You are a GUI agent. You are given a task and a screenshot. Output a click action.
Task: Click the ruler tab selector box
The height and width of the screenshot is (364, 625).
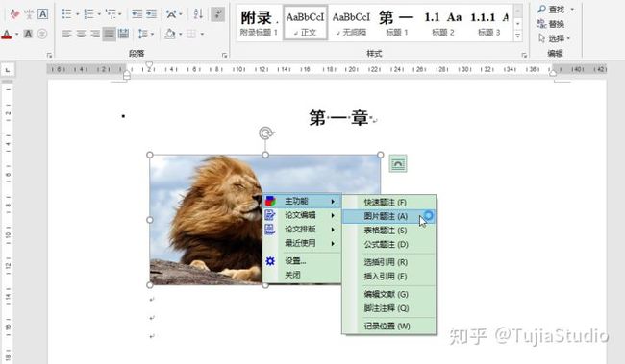point(8,70)
